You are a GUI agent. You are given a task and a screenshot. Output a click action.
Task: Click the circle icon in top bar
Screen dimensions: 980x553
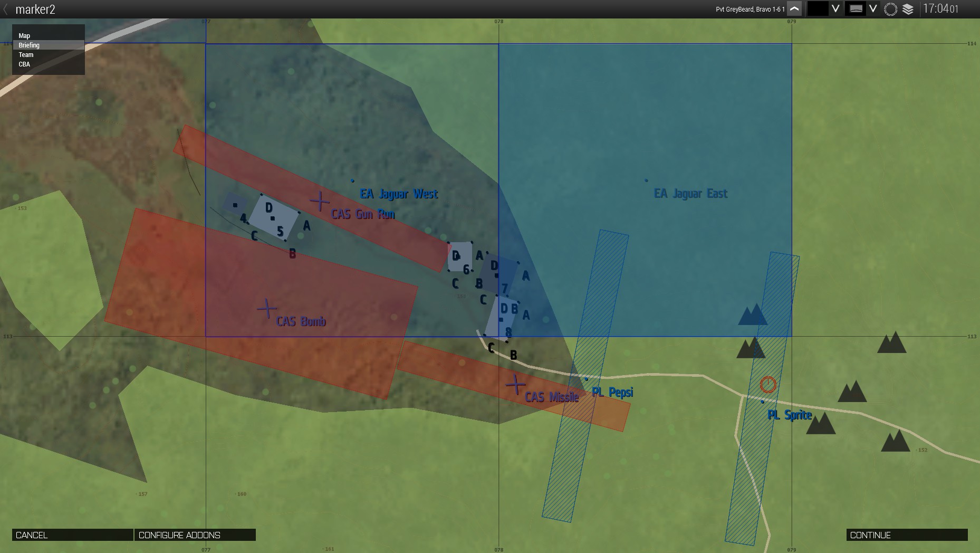[x=890, y=9]
